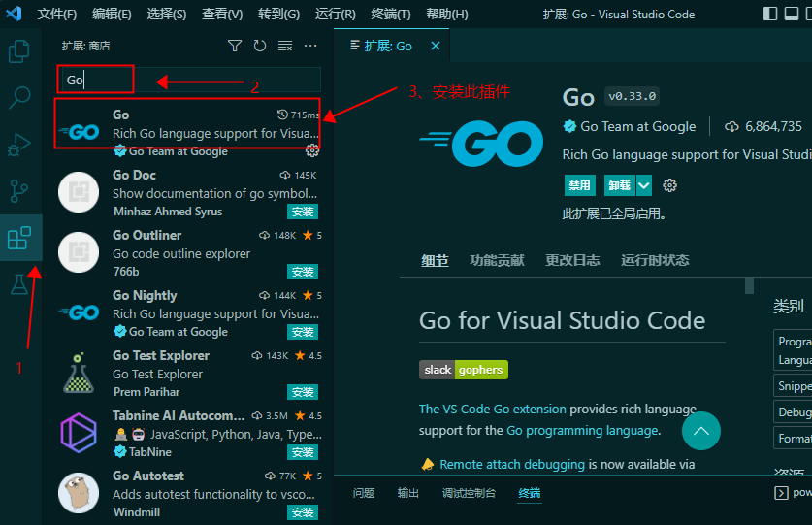The height and width of the screenshot is (525, 812).
Task: Open the Extensions view icon
Action: tap(19, 238)
